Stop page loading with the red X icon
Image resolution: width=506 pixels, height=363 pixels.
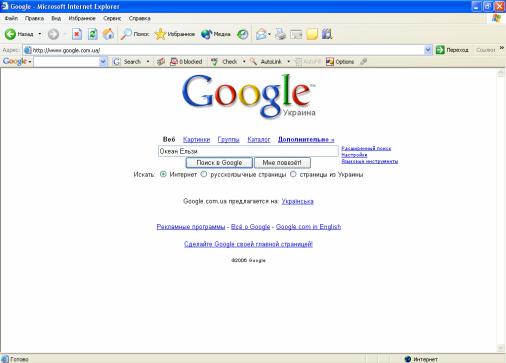click(77, 34)
